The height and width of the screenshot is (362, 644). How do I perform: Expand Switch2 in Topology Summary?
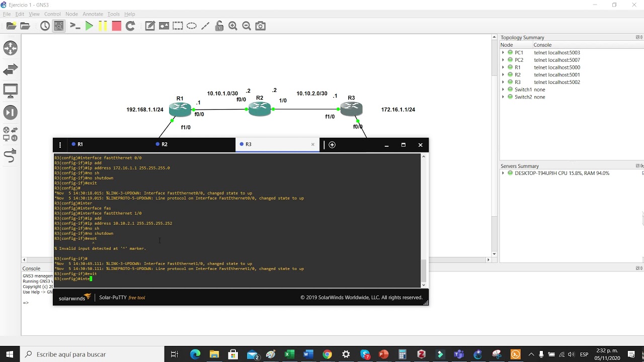coord(503,97)
